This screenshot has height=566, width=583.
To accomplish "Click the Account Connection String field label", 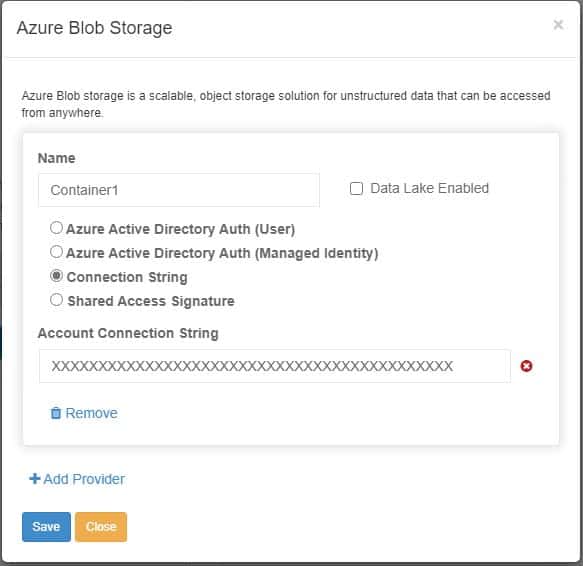I will [x=128, y=333].
